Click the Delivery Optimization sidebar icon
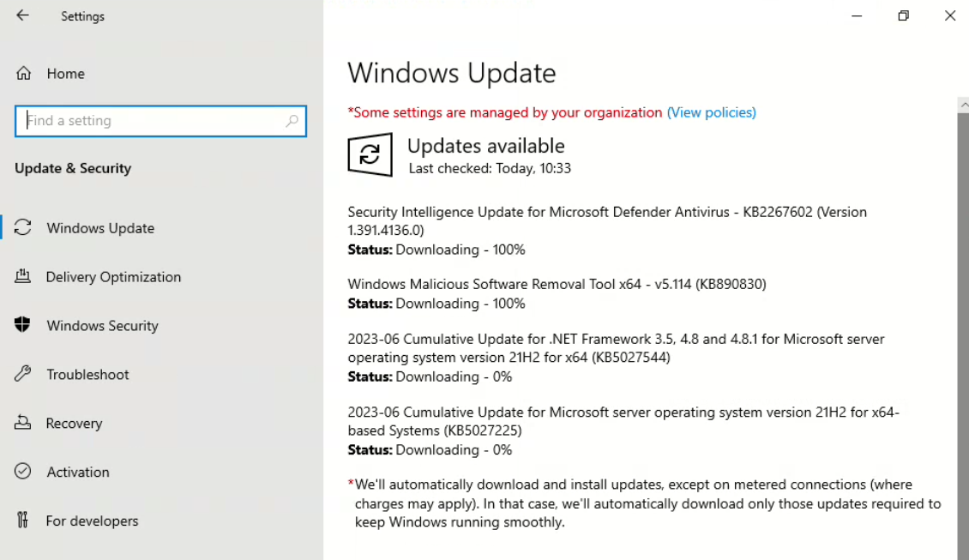 (23, 276)
